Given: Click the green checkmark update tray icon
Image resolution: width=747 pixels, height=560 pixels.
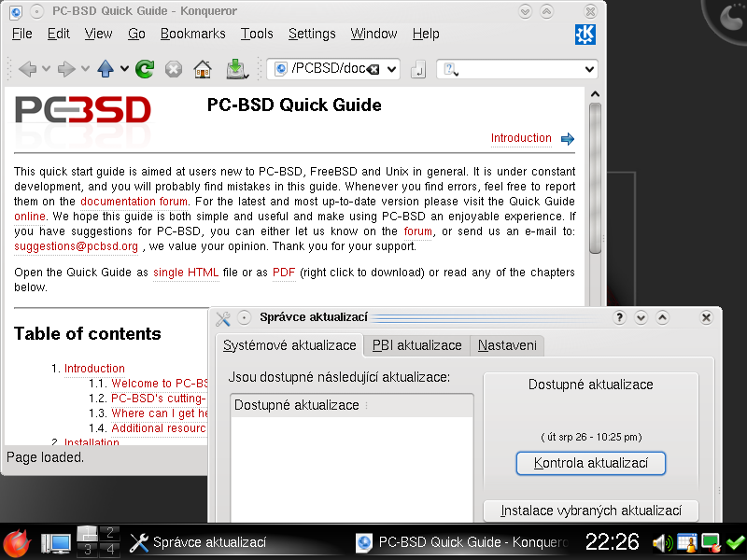Looking at the screenshot, I should pyautogui.click(x=736, y=543).
